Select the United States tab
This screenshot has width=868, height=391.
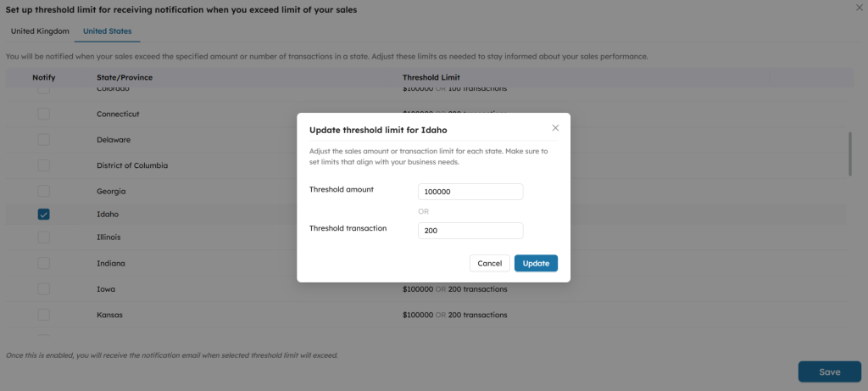tap(107, 31)
